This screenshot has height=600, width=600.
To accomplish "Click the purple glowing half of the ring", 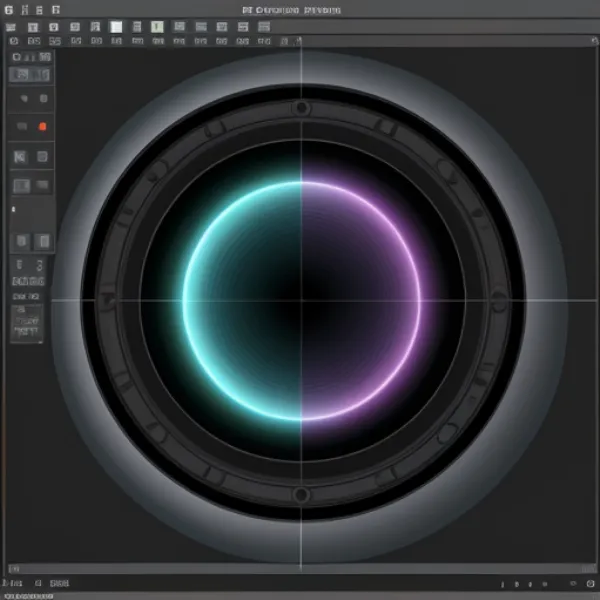I will (361, 301).
